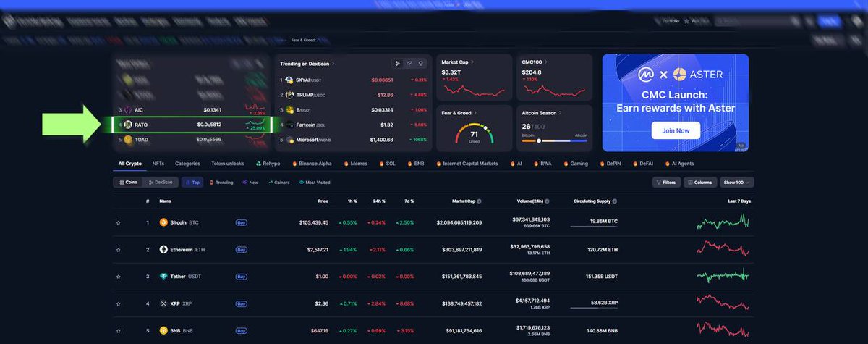This screenshot has width=868, height=344.
Task: Click the Ethereum logo icon in row 2
Action: [x=163, y=250]
